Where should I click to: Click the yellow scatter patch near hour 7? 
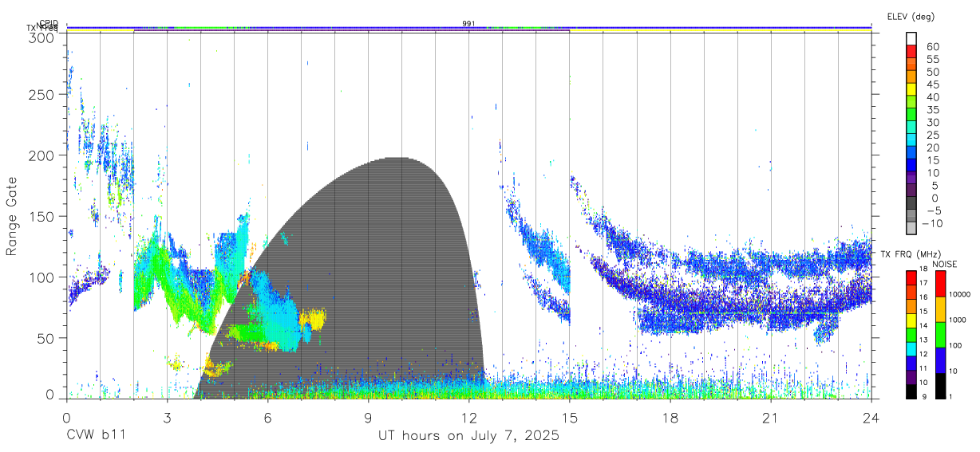(x=313, y=319)
